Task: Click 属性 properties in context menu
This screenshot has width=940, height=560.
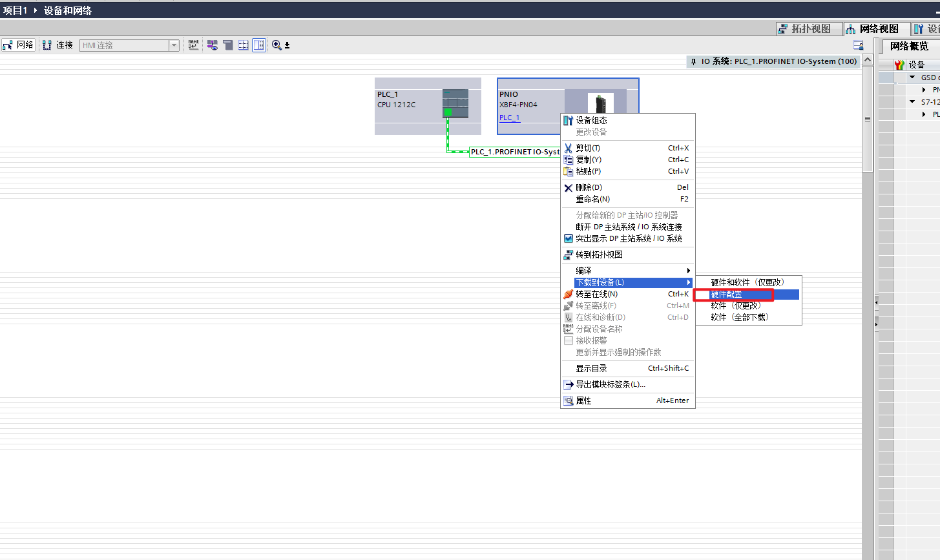Action: point(583,400)
